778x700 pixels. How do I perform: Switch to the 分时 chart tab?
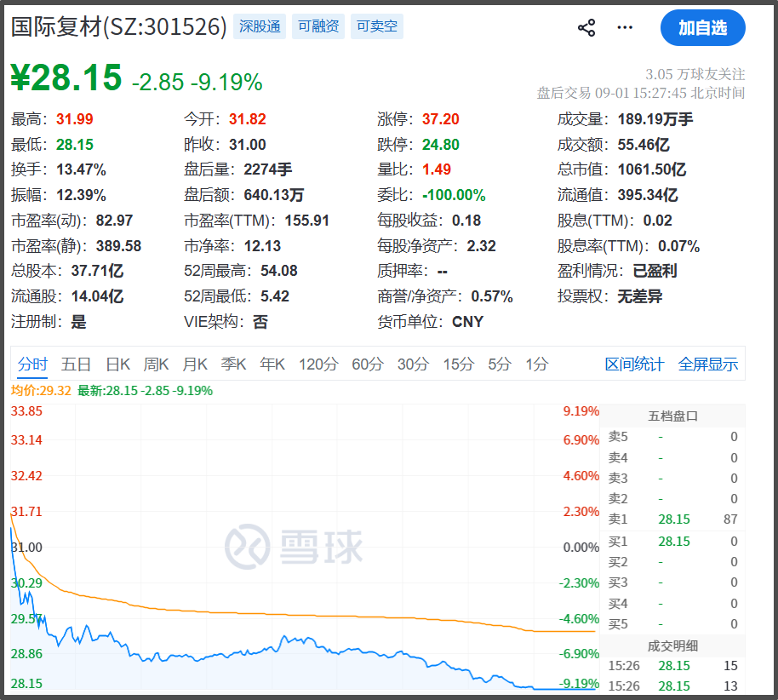32,364
